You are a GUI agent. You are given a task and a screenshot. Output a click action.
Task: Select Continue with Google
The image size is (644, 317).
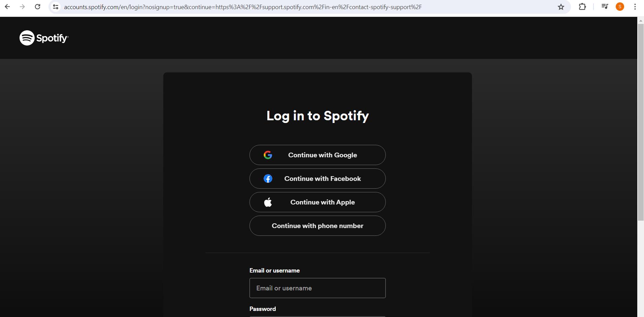[317, 155]
